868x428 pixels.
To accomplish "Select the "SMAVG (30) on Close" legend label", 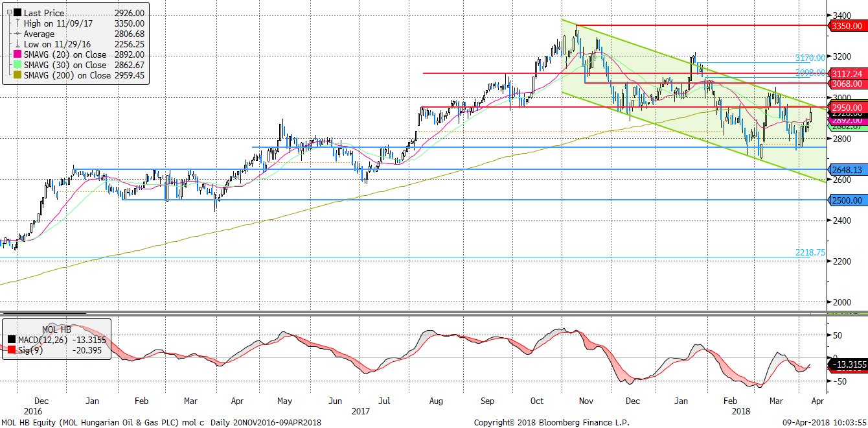I will pyautogui.click(x=65, y=65).
